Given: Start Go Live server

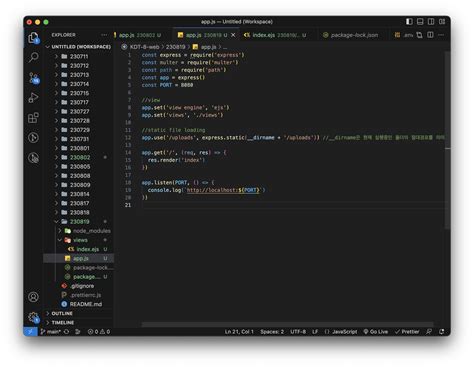Looking at the screenshot, I should click(376, 332).
